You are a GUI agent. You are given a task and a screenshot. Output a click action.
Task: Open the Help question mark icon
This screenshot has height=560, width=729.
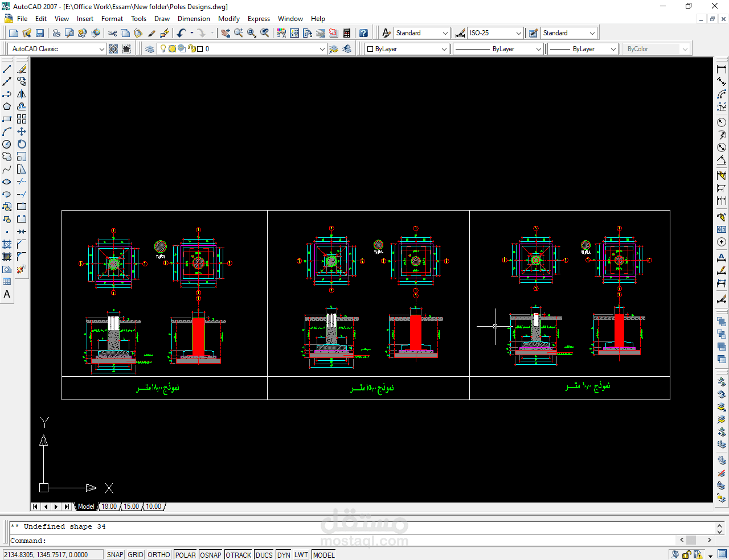(363, 33)
